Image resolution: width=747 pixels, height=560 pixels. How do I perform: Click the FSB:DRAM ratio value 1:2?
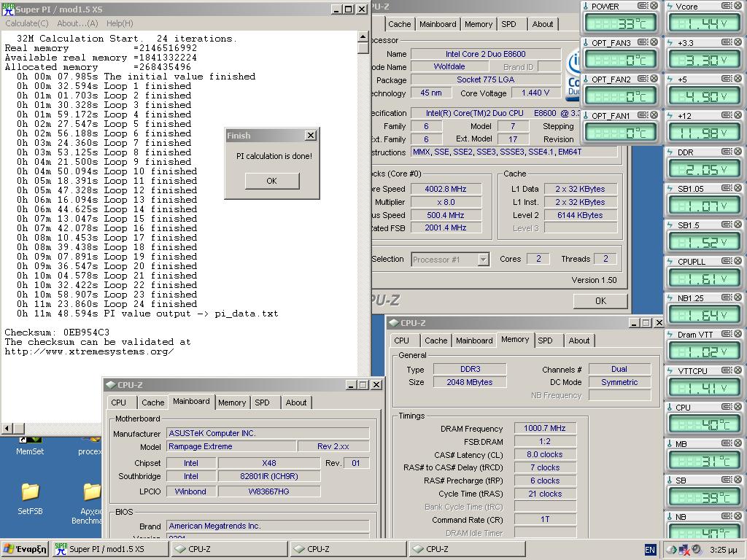tap(545, 441)
